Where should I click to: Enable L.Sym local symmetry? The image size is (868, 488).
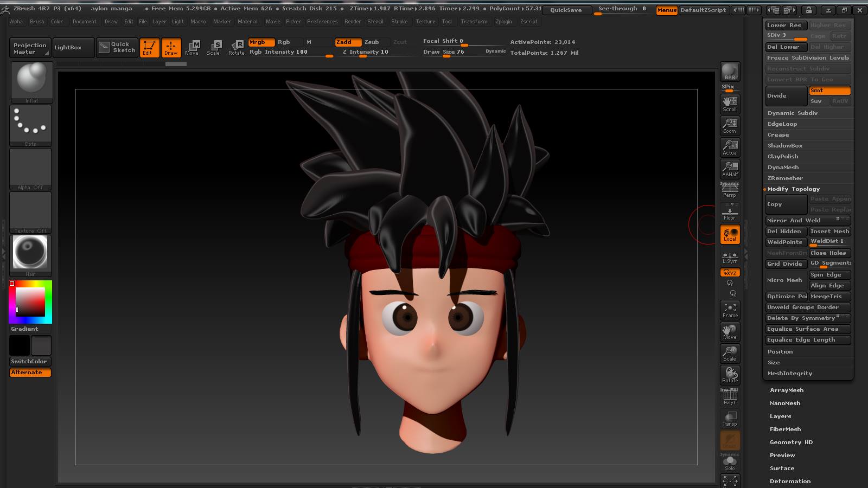tap(730, 256)
